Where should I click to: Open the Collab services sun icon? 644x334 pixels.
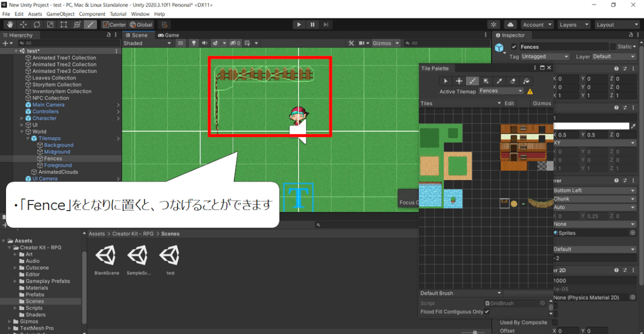coord(494,25)
